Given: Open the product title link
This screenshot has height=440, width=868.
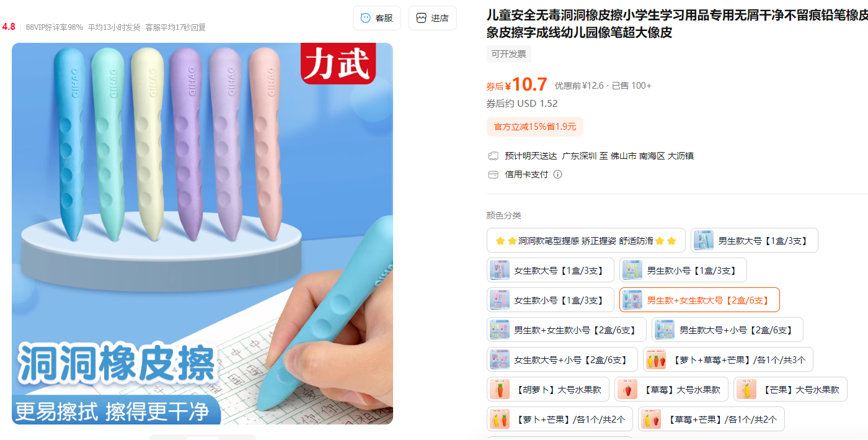Looking at the screenshot, I should [677, 24].
